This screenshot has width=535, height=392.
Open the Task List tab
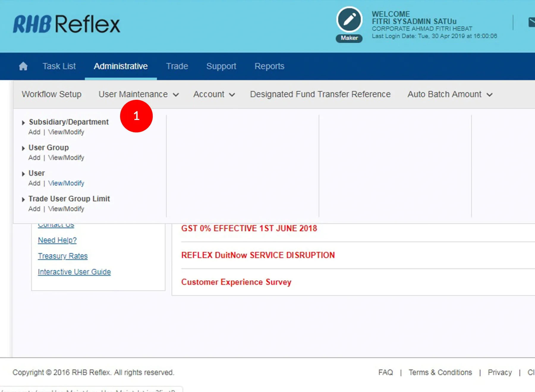tap(59, 66)
